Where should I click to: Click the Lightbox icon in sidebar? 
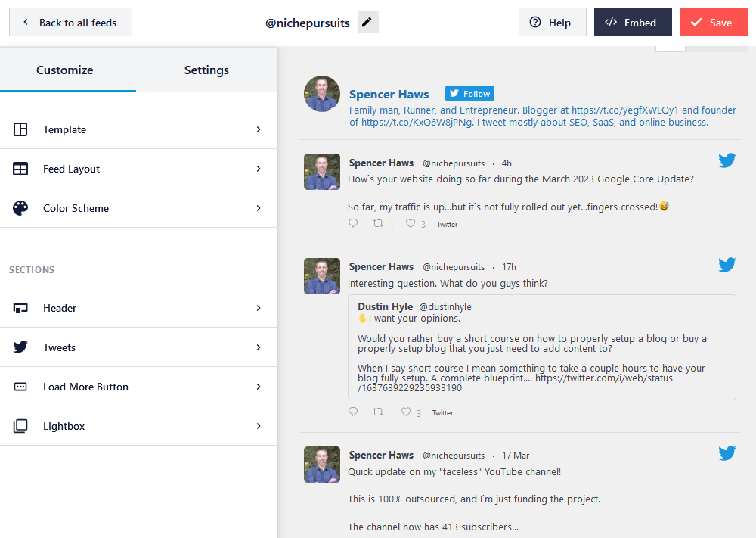(x=20, y=426)
